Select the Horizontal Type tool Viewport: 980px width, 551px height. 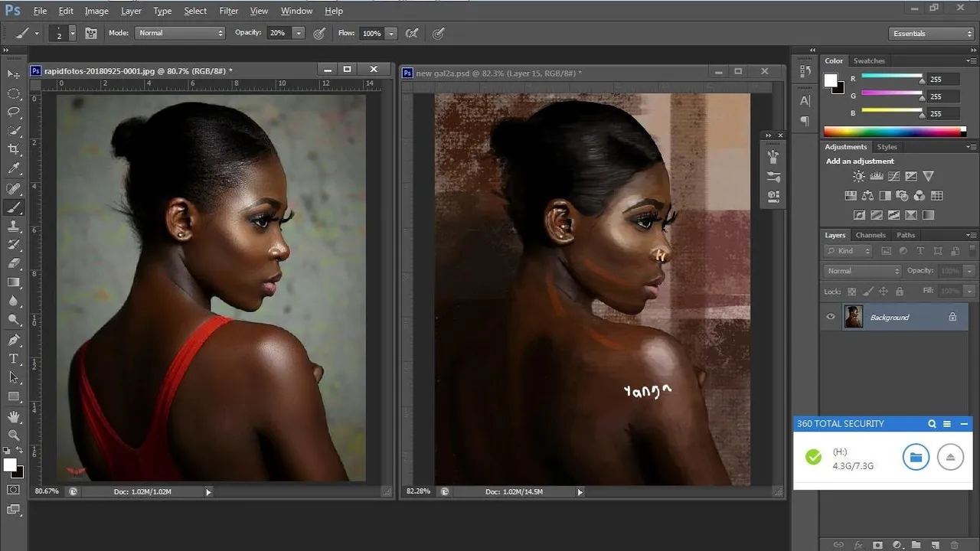[x=14, y=359]
